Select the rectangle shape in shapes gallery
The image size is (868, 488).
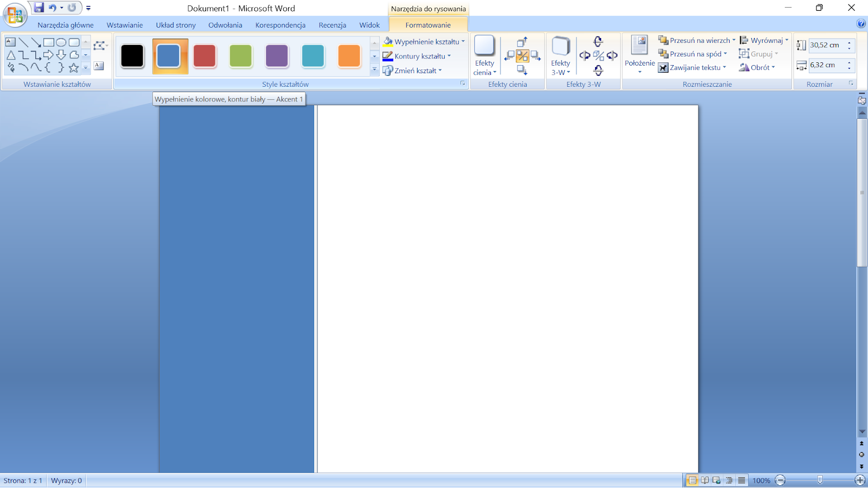coord(49,42)
